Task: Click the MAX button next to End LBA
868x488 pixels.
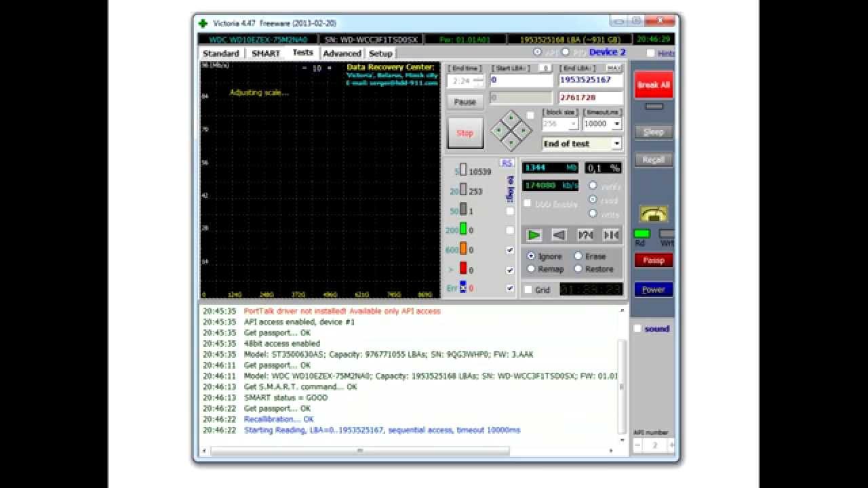Action: pos(614,68)
